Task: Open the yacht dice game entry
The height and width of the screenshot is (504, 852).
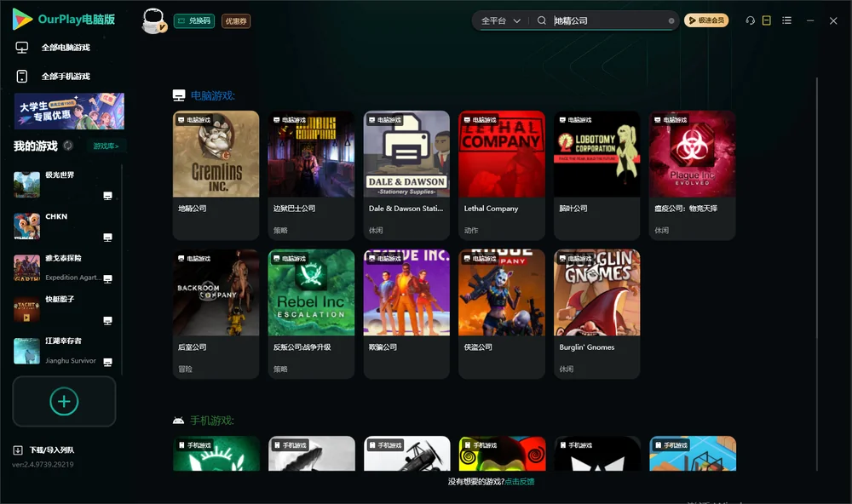Action: [64, 309]
